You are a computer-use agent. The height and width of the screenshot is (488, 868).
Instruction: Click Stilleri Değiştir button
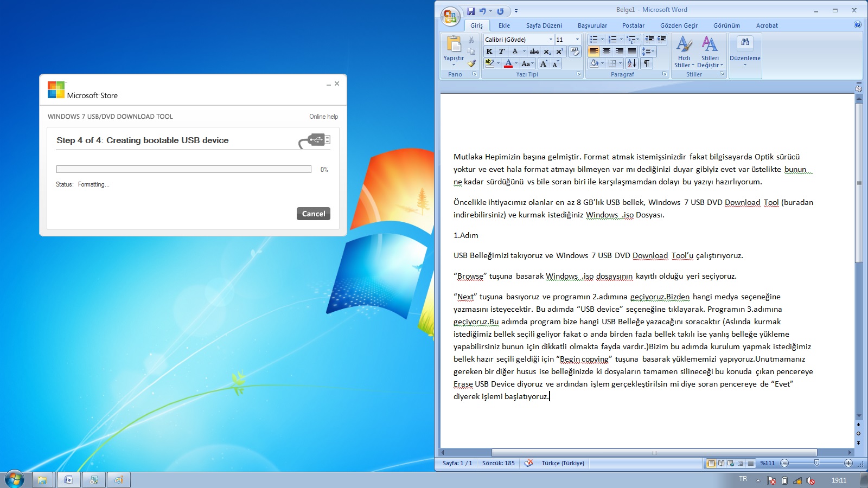710,52
